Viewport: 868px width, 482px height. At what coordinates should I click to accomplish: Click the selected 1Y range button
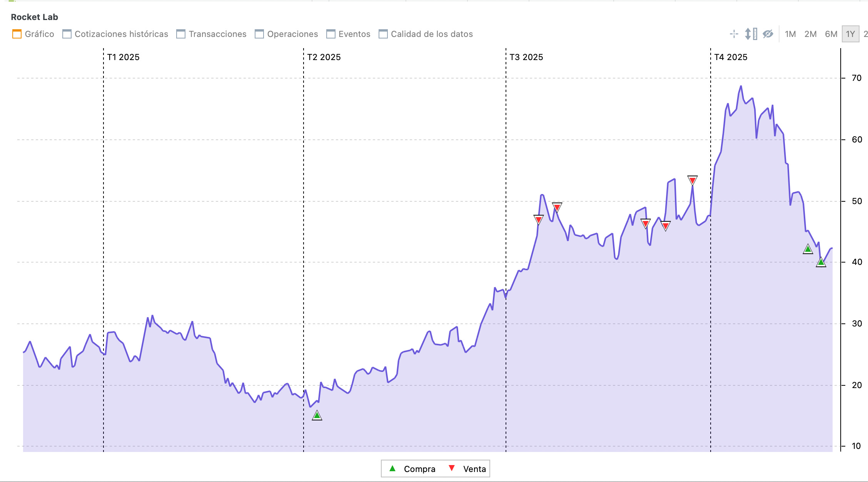click(x=850, y=34)
